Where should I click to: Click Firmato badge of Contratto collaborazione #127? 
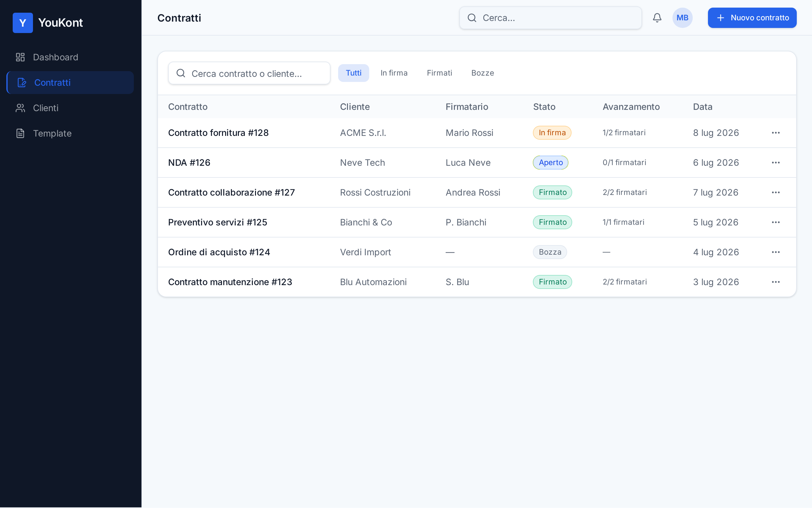pyautogui.click(x=552, y=192)
